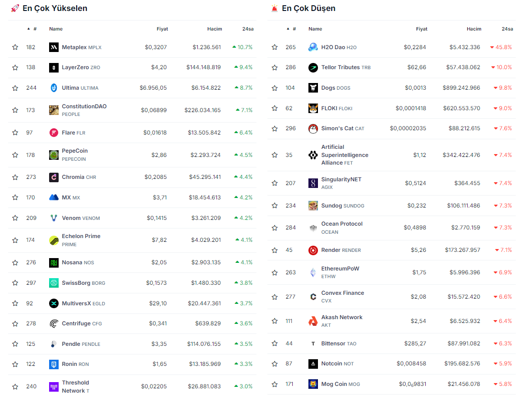
Task: Toggle the favorite star for Pendle
Action: coord(15,344)
